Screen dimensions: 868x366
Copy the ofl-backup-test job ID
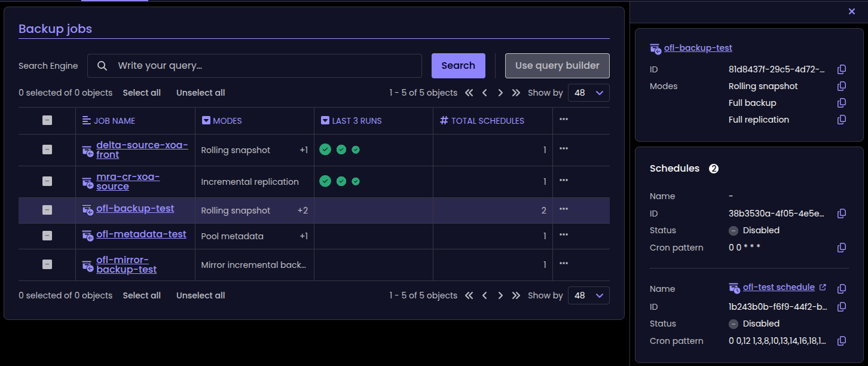coord(842,69)
